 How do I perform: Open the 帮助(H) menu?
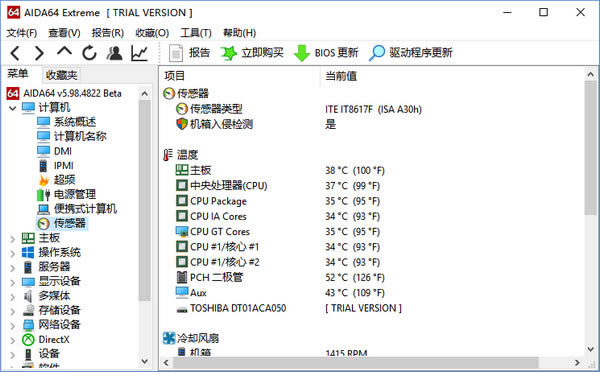(x=240, y=33)
